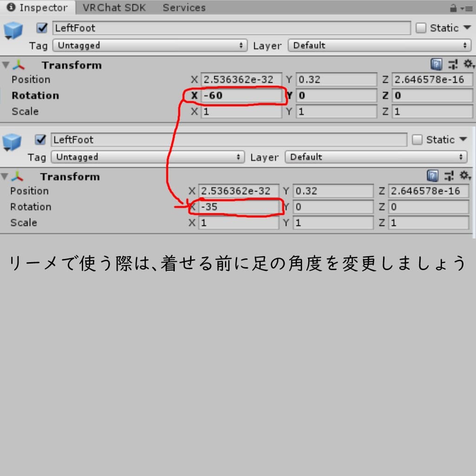The height and width of the screenshot is (476, 476).
Task: Open the settings gear on the lower Transform
Action: (465, 177)
